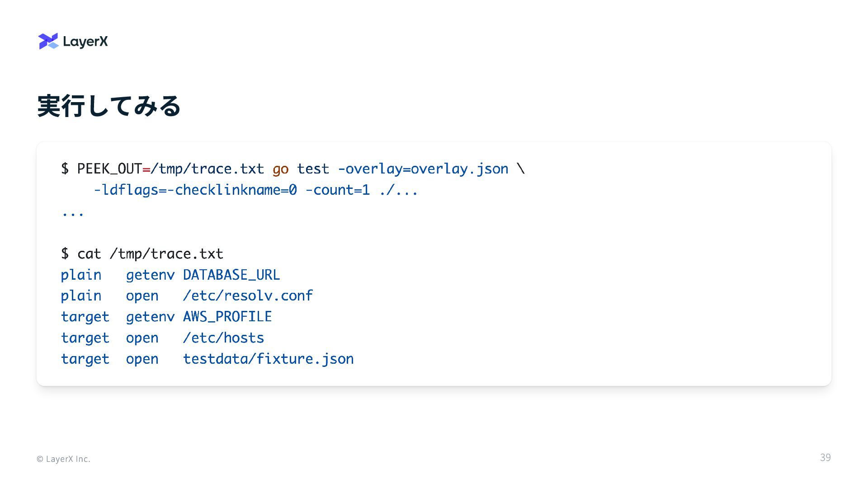This screenshot has height=488, width=868.
Task: Click the cat /tmp/trace.txt command line
Action: coord(142,254)
